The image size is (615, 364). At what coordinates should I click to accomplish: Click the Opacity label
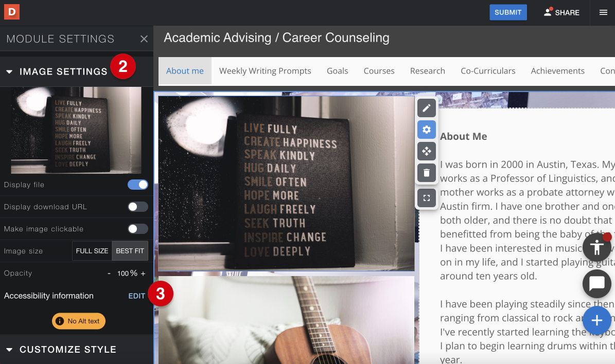coord(18,273)
